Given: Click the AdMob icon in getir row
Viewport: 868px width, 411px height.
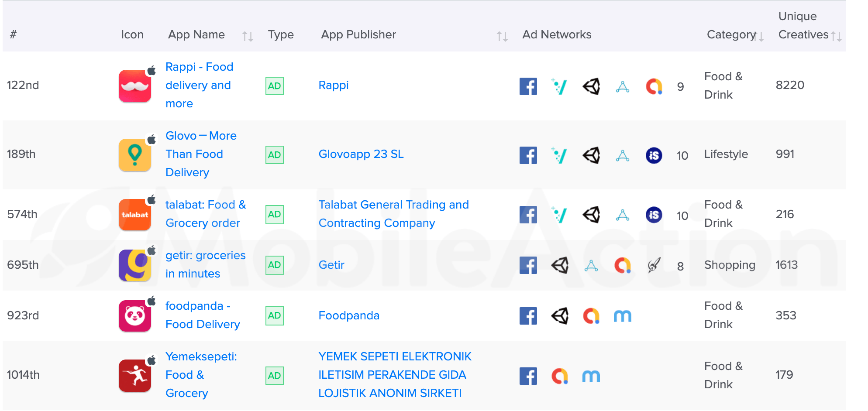Looking at the screenshot, I should coord(623,265).
